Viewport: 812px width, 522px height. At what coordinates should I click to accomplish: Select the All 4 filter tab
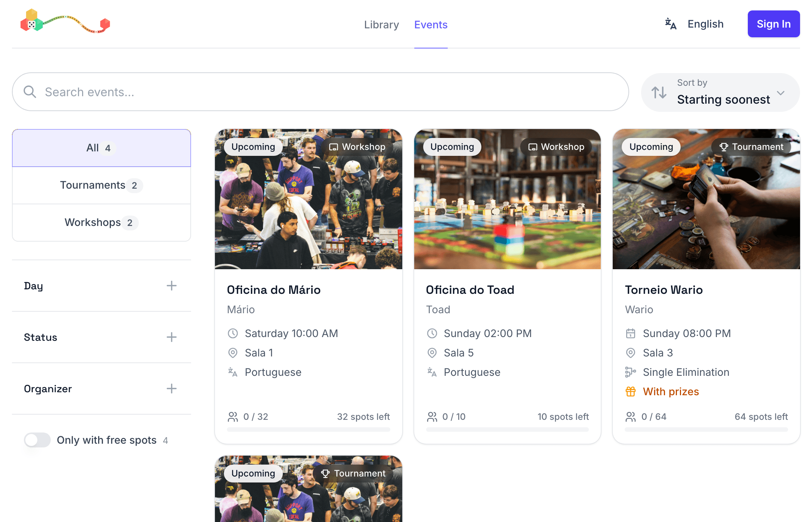click(101, 148)
